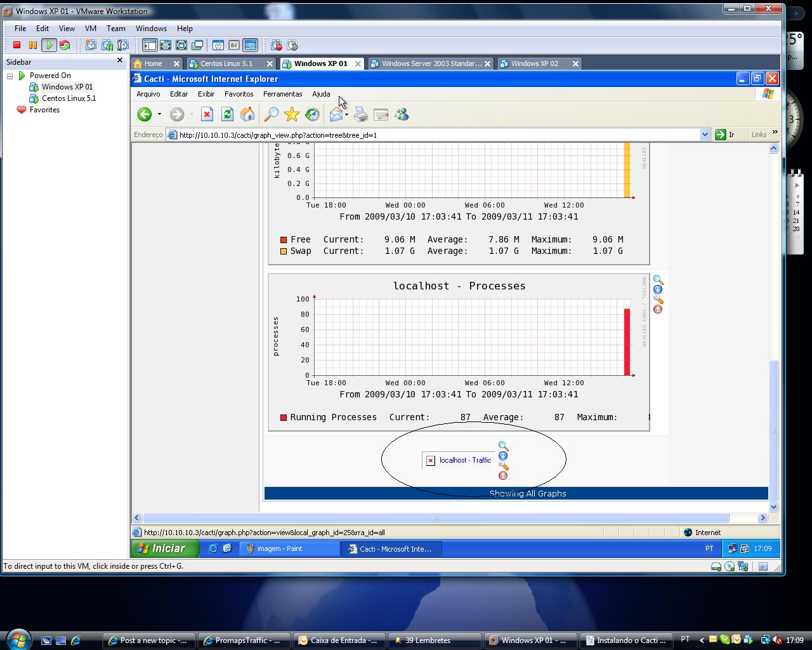The width and height of the screenshot is (812, 650).
Task: Open the snapshot manager wrench icon
Action: click(123, 45)
